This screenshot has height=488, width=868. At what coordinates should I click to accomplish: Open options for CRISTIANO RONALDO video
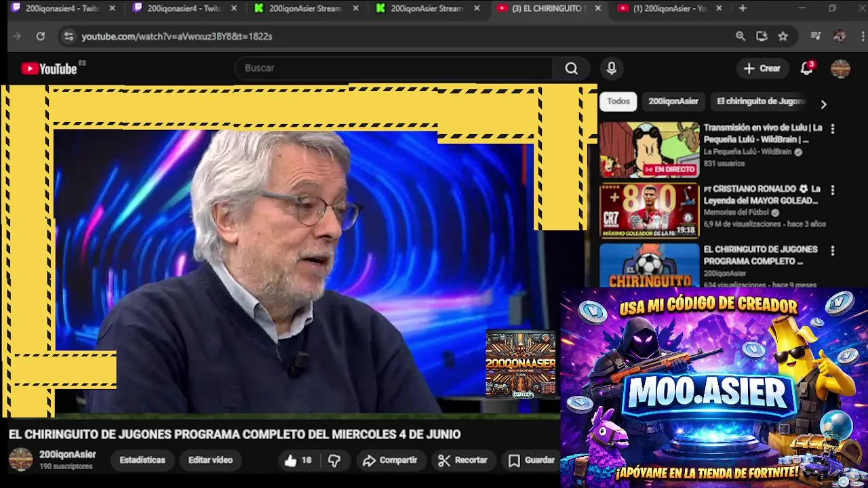point(833,190)
